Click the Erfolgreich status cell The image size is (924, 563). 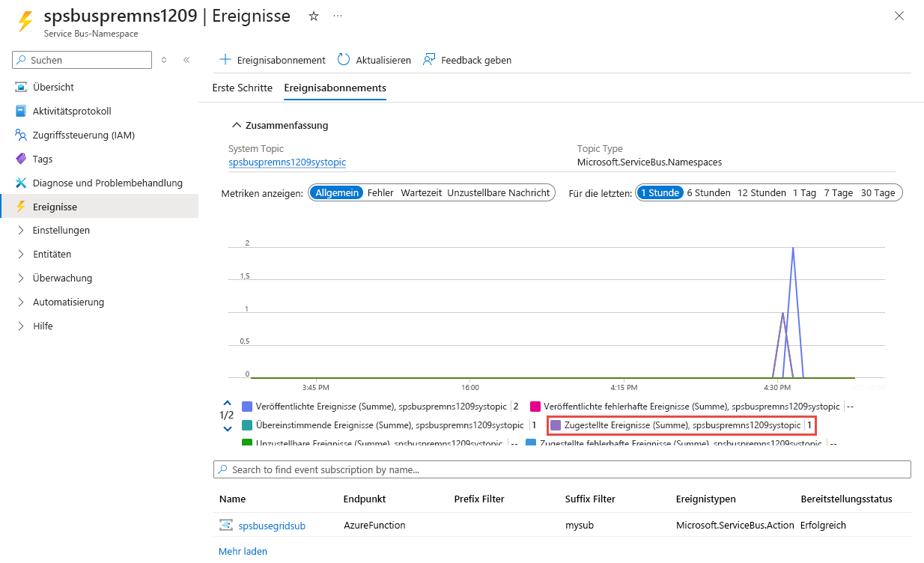click(x=823, y=526)
